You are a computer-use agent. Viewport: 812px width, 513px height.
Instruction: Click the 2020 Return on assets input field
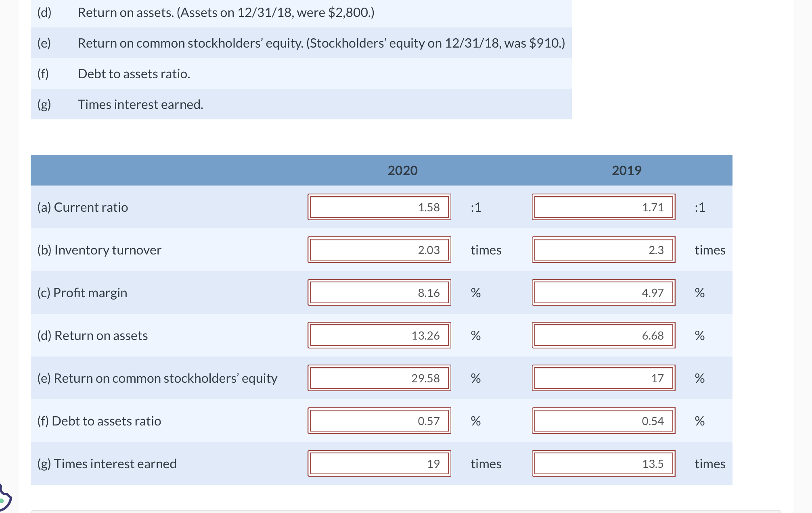click(x=379, y=336)
